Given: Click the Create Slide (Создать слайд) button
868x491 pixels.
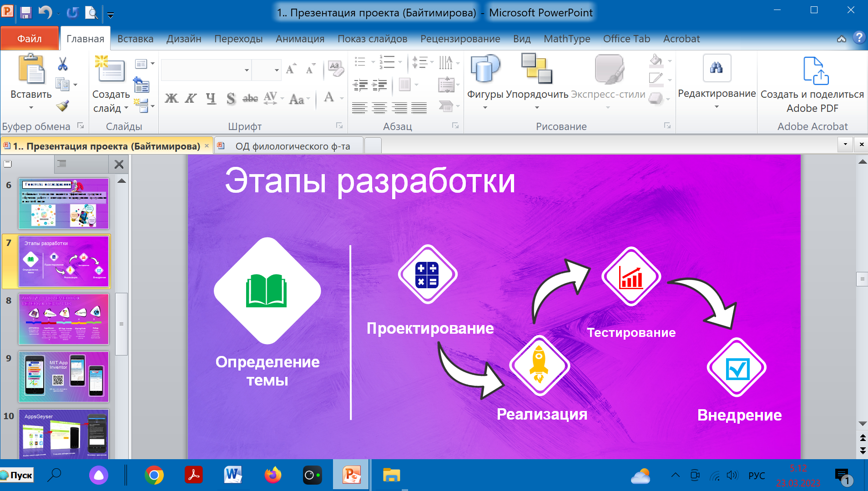Looking at the screenshot, I should click(x=111, y=70).
